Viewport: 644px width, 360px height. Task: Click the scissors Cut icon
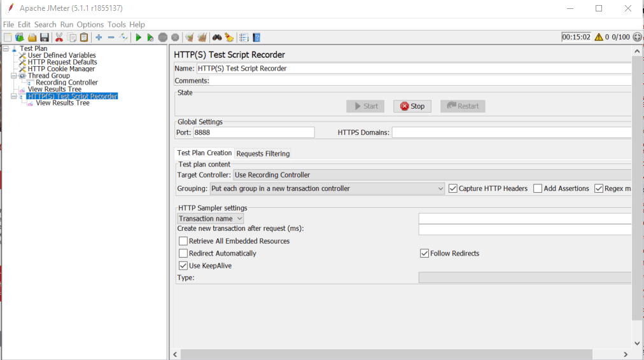pyautogui.click(x=59, y=38)
